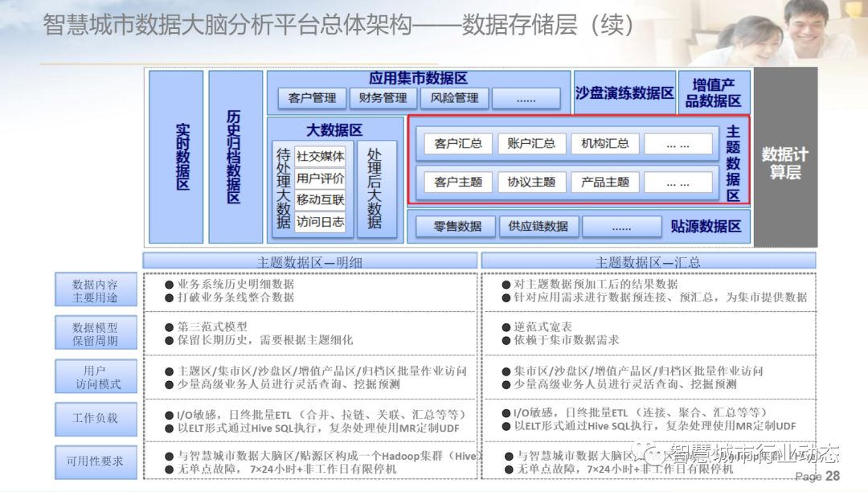
Task: Click the ellipsis box after 机构汇总
Action: [x=678, y=145]
